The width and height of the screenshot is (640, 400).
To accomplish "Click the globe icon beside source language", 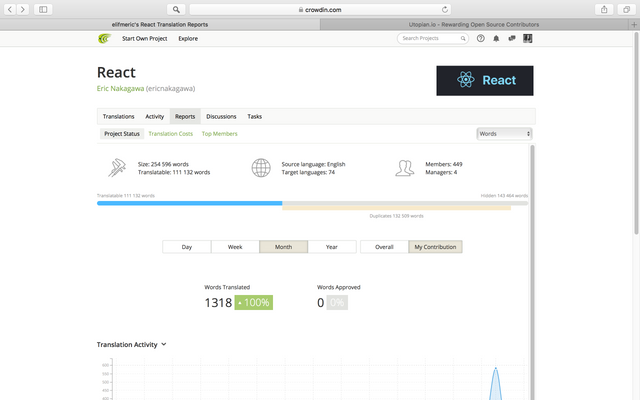I will [x=261, y=168].
